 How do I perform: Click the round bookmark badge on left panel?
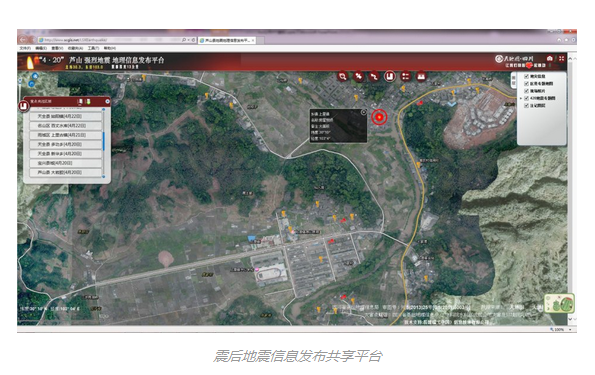(x=24, y=106)
